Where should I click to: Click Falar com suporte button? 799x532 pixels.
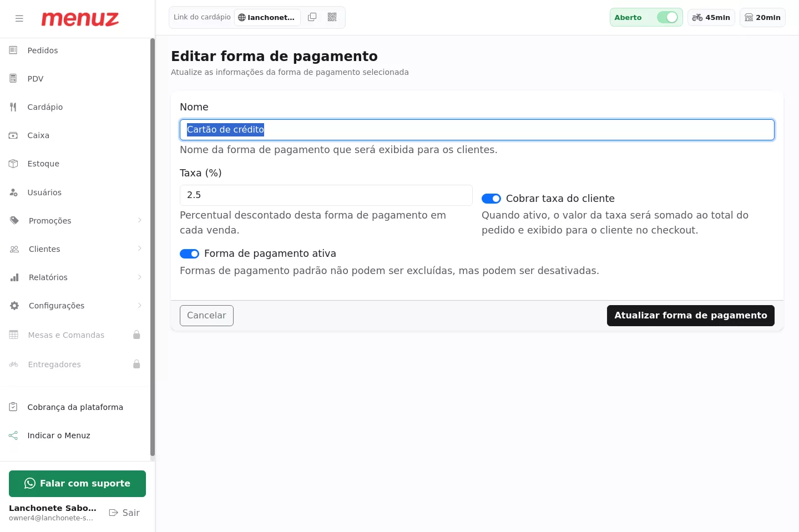pyautogui.click(x=77, y=484)
